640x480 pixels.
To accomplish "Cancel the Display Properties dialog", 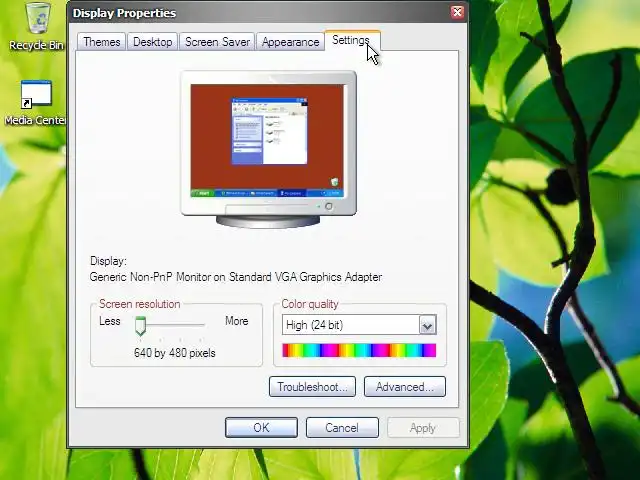I will (342, 427).
